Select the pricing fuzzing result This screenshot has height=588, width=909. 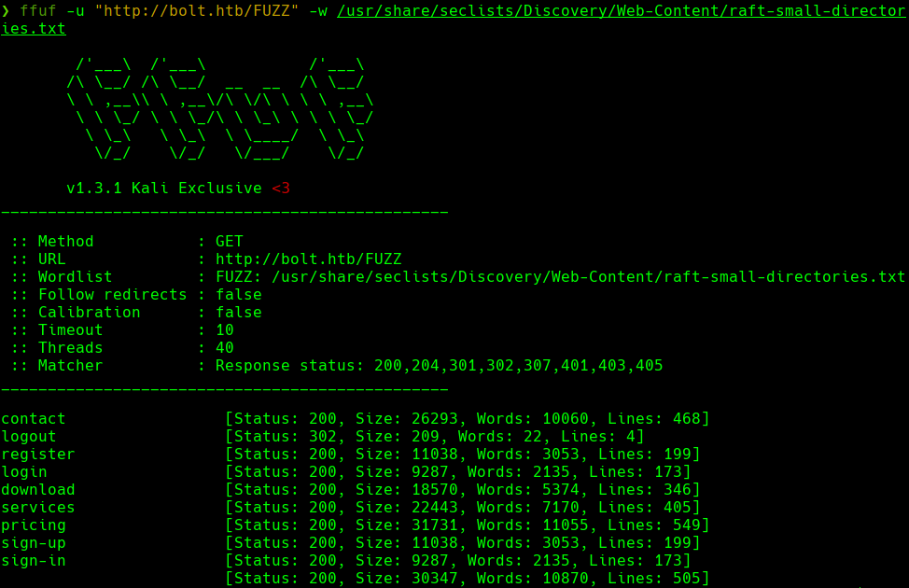[34, 525]
